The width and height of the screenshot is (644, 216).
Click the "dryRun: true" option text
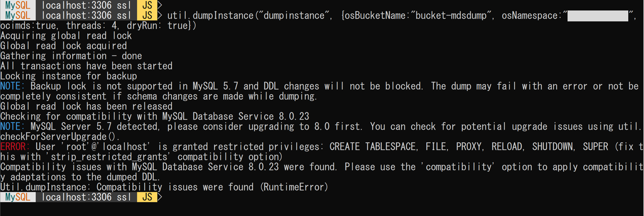point(159,26)
